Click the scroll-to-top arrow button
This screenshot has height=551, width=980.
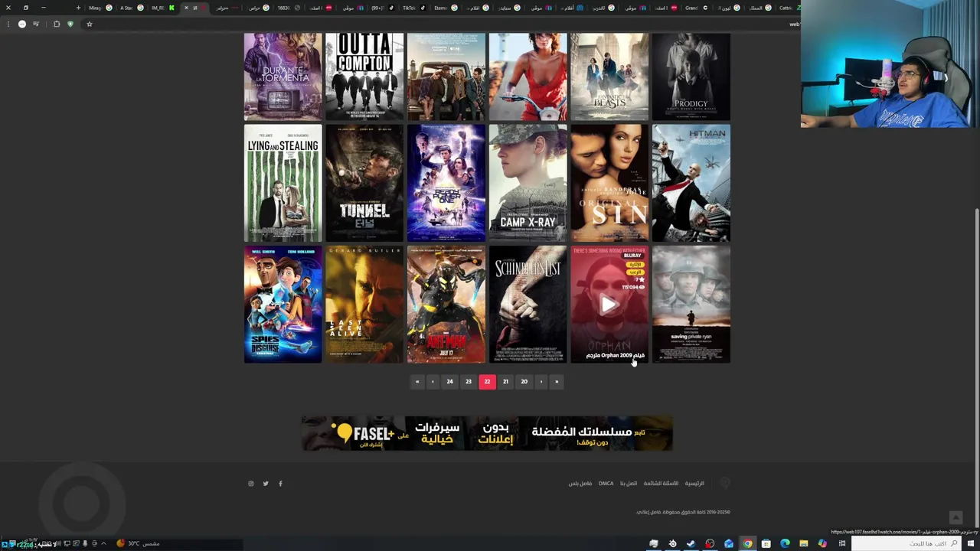955,518
